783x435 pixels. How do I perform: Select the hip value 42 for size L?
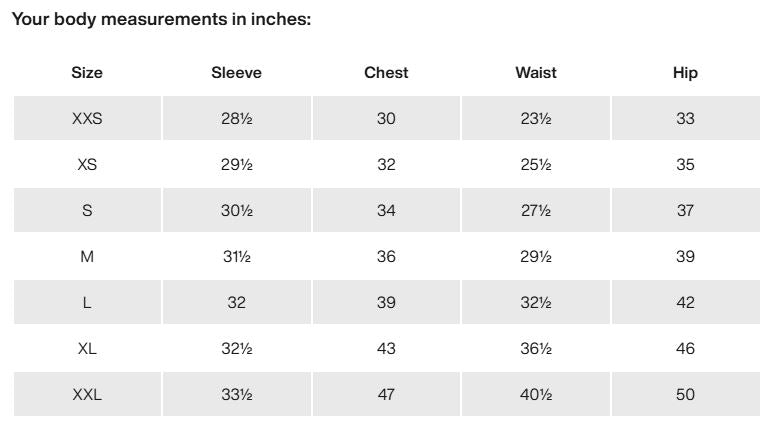coord(685,303)
